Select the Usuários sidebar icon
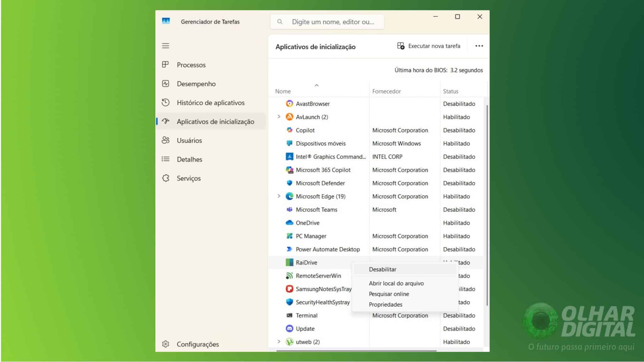Image resolution: width=644 pixels, height=362 pixels. (x=165, y=140)
